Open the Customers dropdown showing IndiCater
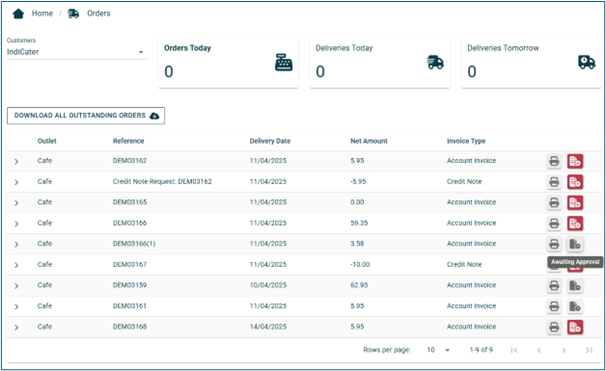Image resolution: width=606 pixels, height=371 pixels. (77, 52)
